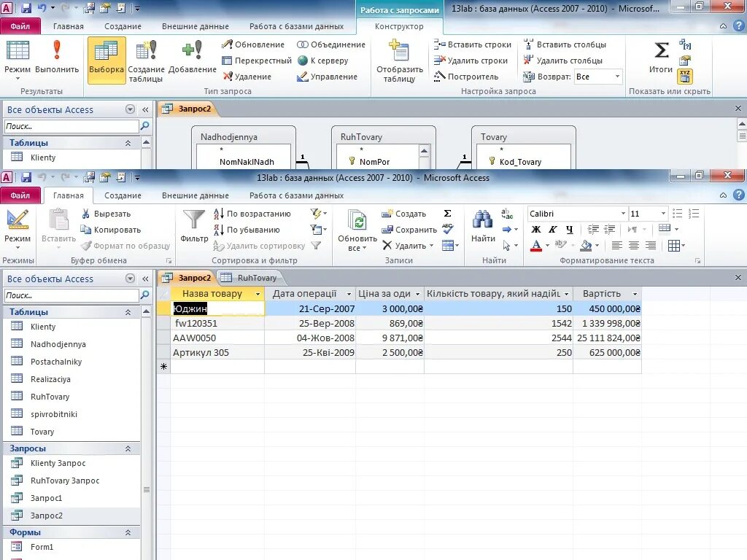This screenshot has height=560, width=747.
Task: Click Создать new record button
Action: (404, 214)
